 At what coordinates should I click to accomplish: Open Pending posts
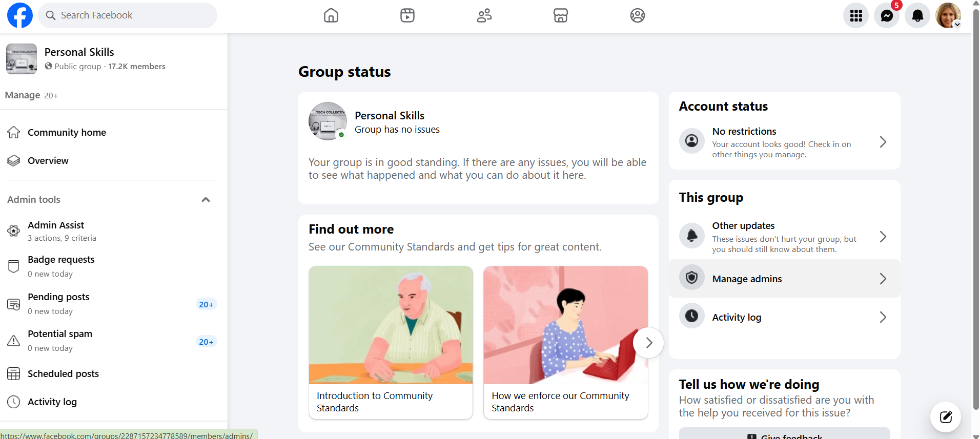[x=112, y=304]
